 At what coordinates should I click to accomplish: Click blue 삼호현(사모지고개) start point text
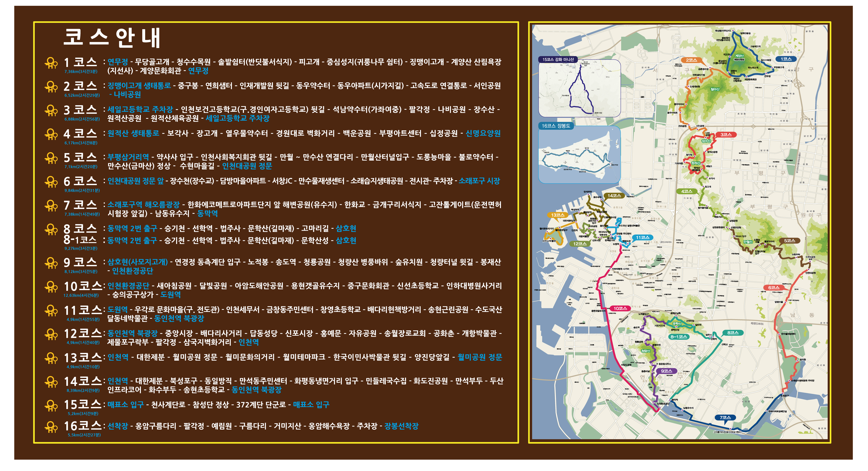(x=138, y=262)
